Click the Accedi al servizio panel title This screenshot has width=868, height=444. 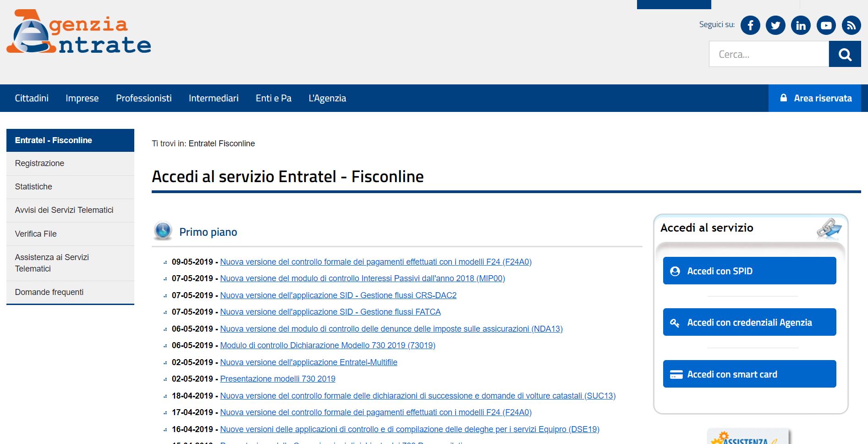click(707, 228)
